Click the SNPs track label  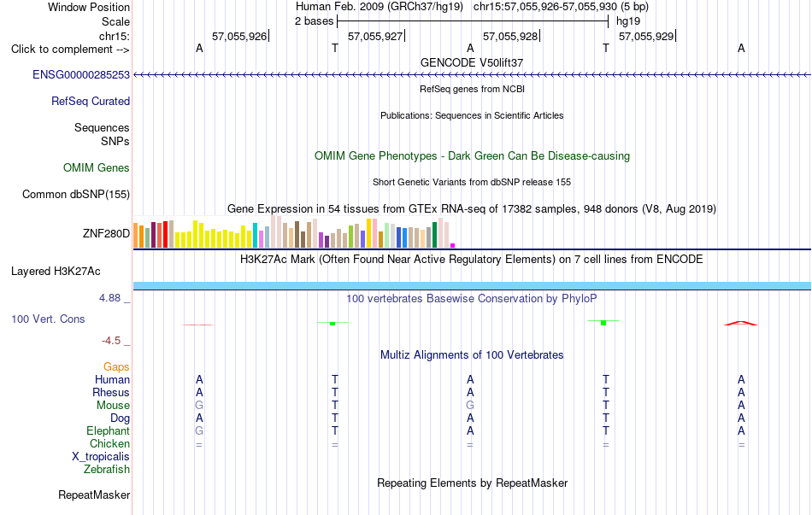coord(115,141)
